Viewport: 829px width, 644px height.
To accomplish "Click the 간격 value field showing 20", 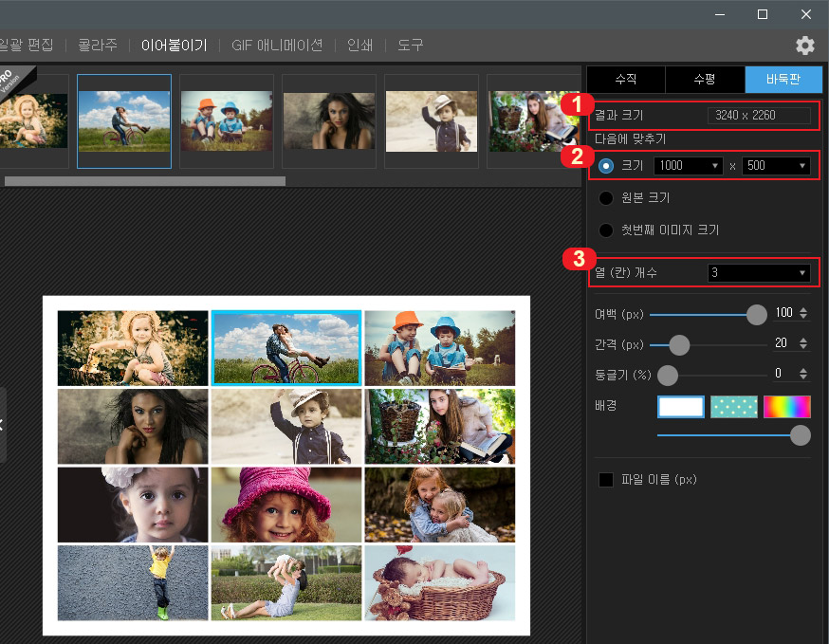I will pos(784,343).
